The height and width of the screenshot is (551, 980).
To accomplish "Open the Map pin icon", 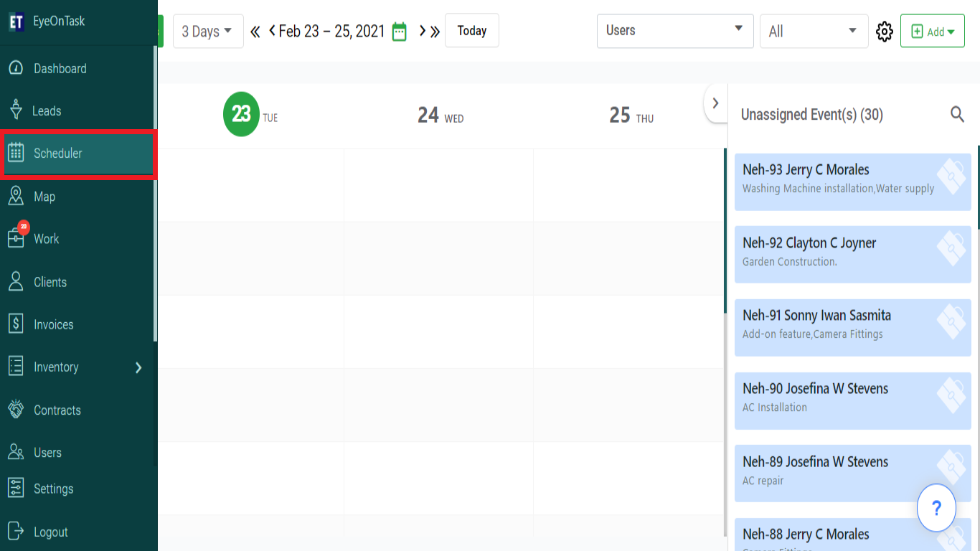I will coord(16,196).
